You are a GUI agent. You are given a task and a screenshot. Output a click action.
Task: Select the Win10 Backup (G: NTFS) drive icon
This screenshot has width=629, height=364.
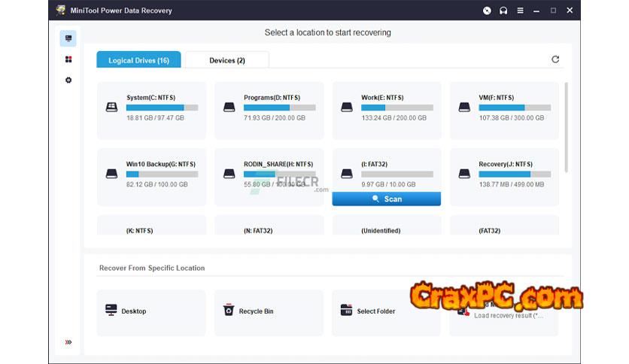tap(112, 174)
